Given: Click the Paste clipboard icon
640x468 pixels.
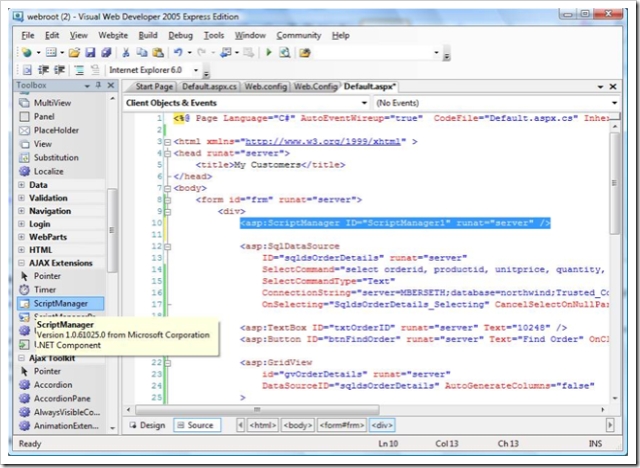Looking at the screenshot, I should pos(158,52).
